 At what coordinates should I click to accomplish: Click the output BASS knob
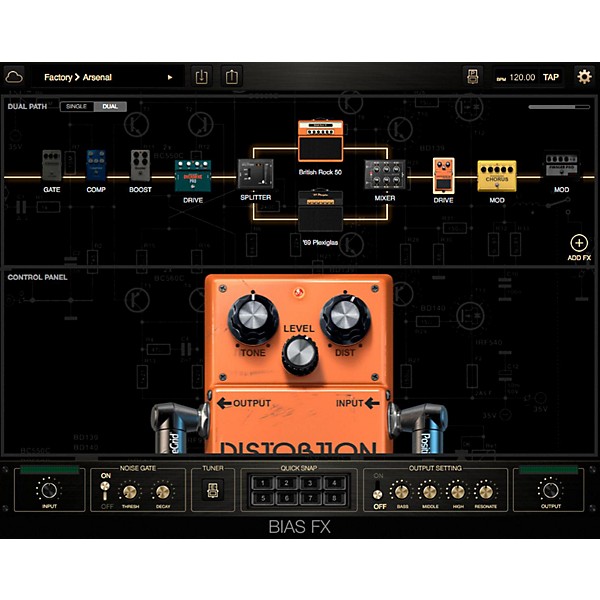(402, 492)
